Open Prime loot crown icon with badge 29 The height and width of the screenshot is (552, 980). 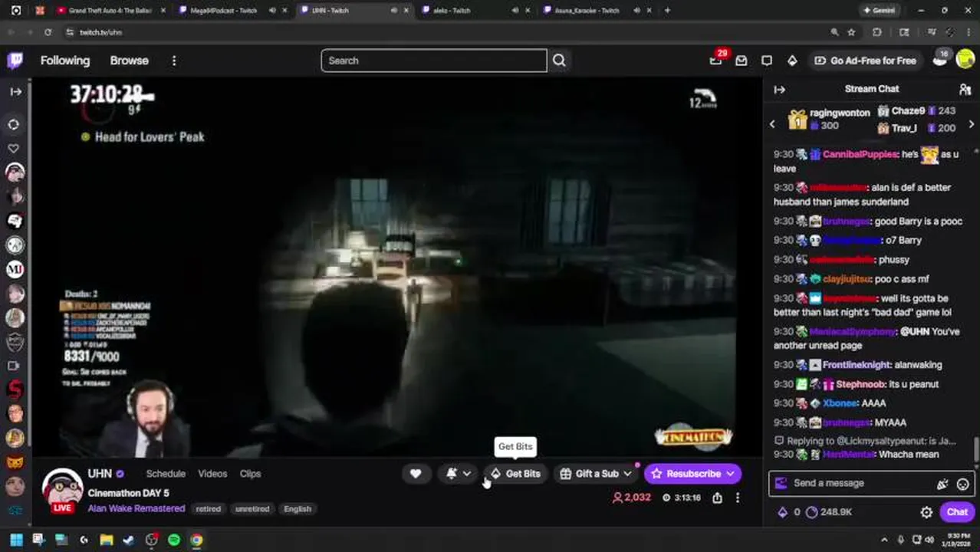(715, 61)
